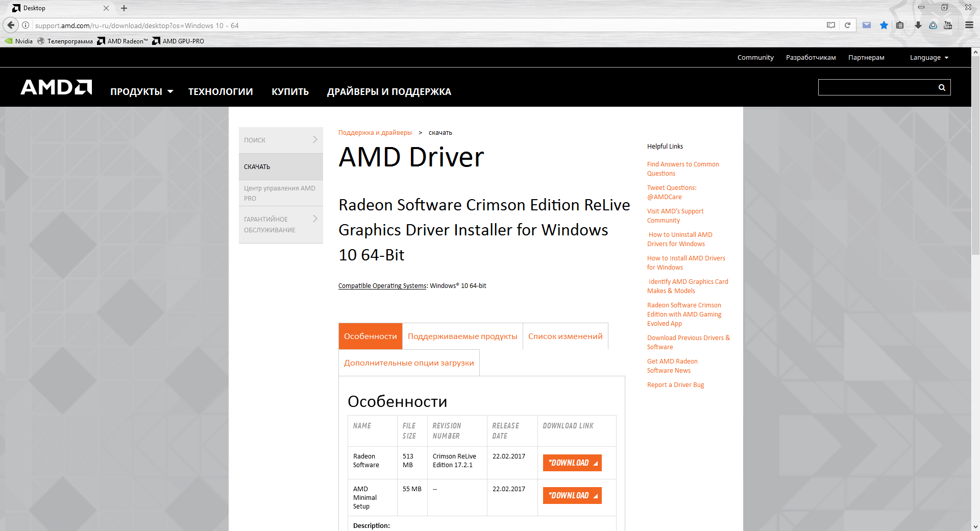Close the Desktop tab
This screenshot has width=980, height=531.
point(106,8)
